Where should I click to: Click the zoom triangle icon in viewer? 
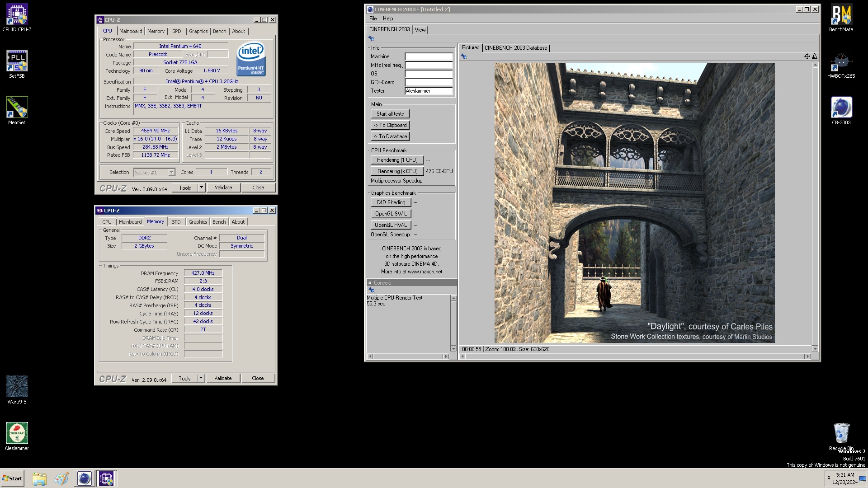point(815,56)
